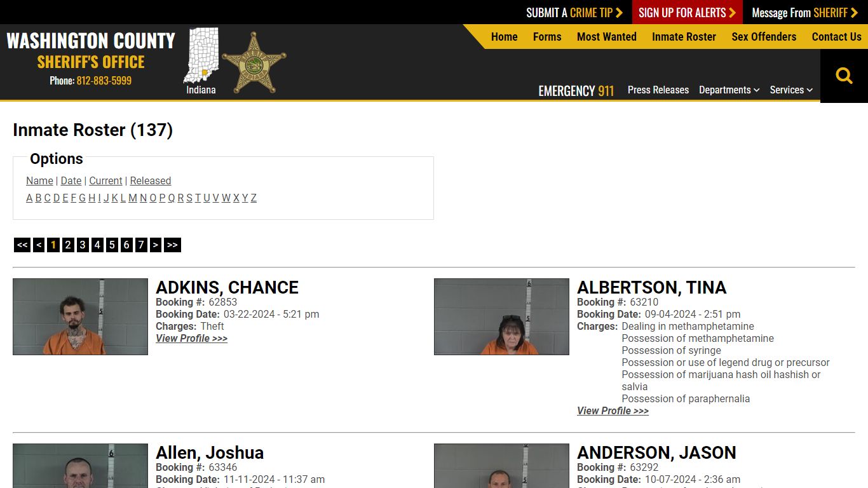The width and height of the screenshot is (868, 488).
Task: Expand the Services dropdown
Action: coord(791,90)
